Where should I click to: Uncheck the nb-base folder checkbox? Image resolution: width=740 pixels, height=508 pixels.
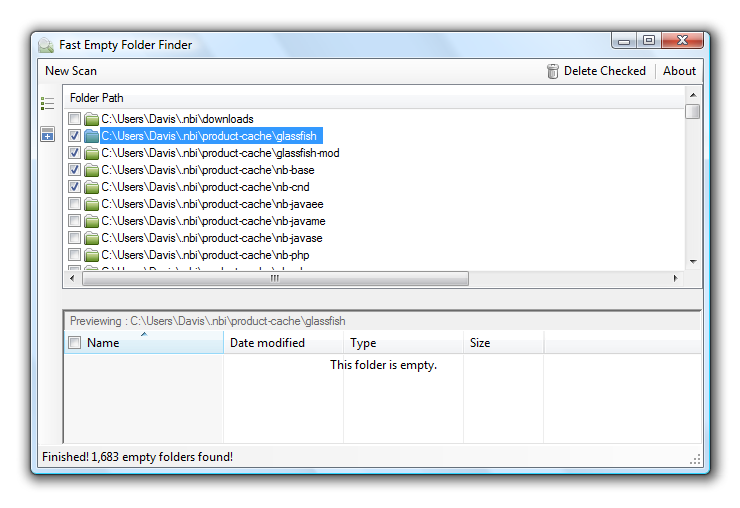coord(74,169)
